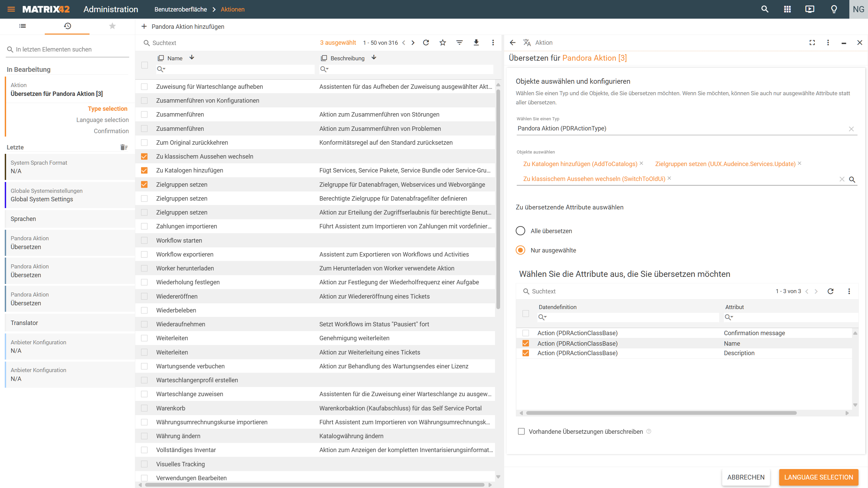Open attributes grid more options
Image resolution: width=868 pixels, height=488 pixels.
(849, 291)
